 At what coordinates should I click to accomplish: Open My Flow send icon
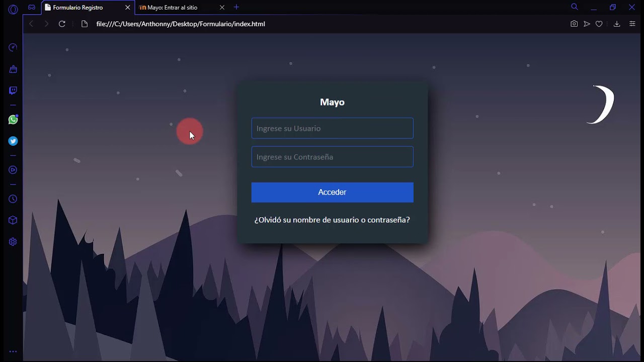[587, 24]
